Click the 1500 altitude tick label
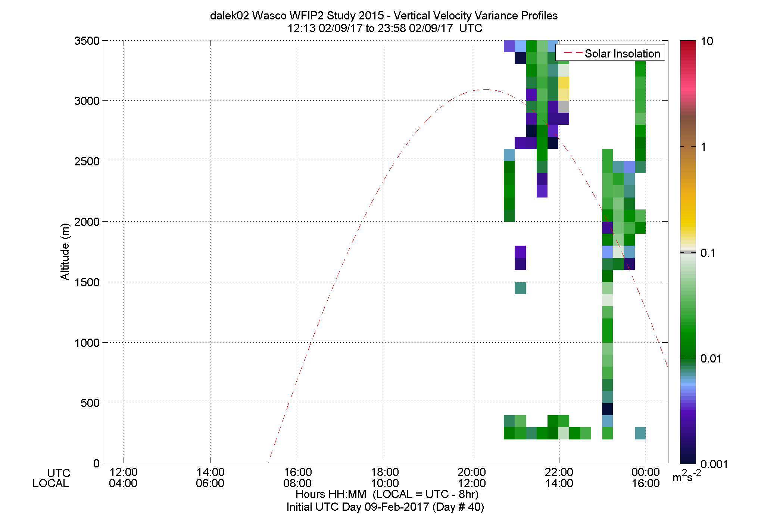 pyautogui.click(x=87, y=282)
